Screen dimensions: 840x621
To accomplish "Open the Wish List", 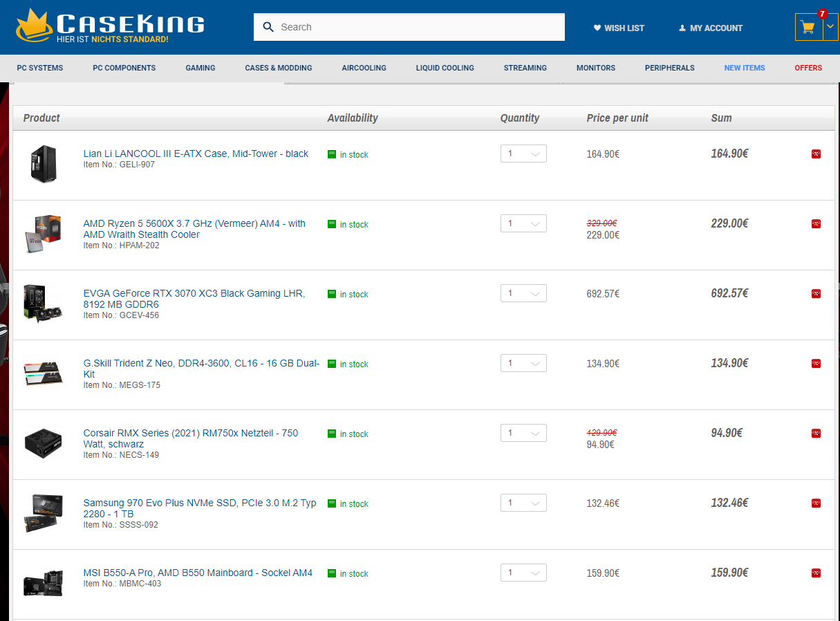I will pos(619,28).
